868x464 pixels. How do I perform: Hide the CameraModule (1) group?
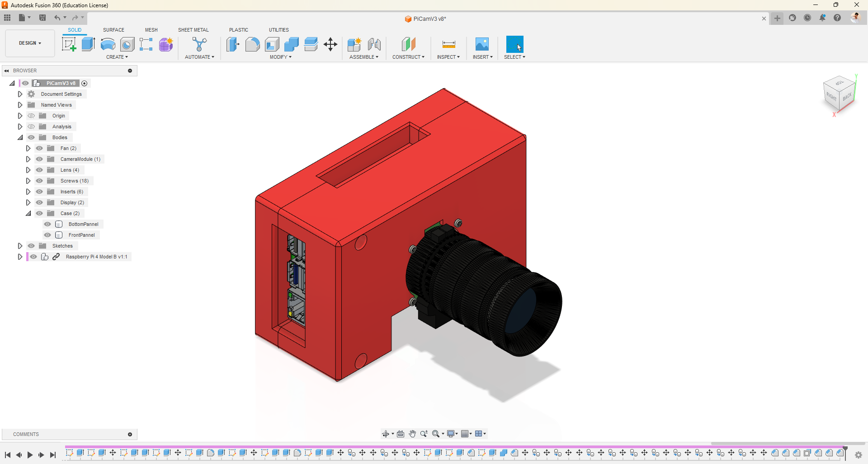pos(39,159)
